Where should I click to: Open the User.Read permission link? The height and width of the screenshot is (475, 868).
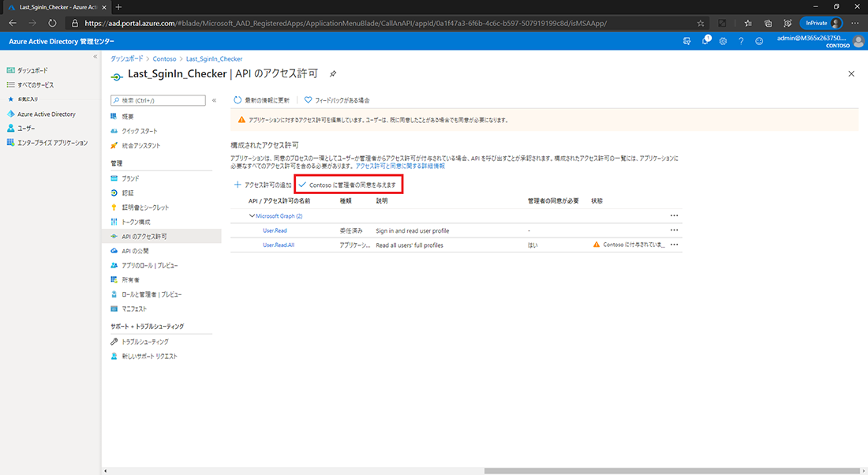point(275,230)
